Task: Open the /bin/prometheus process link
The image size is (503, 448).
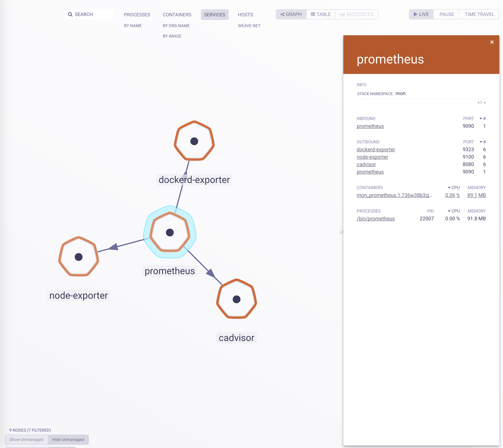Action: [x=375, y=218]
